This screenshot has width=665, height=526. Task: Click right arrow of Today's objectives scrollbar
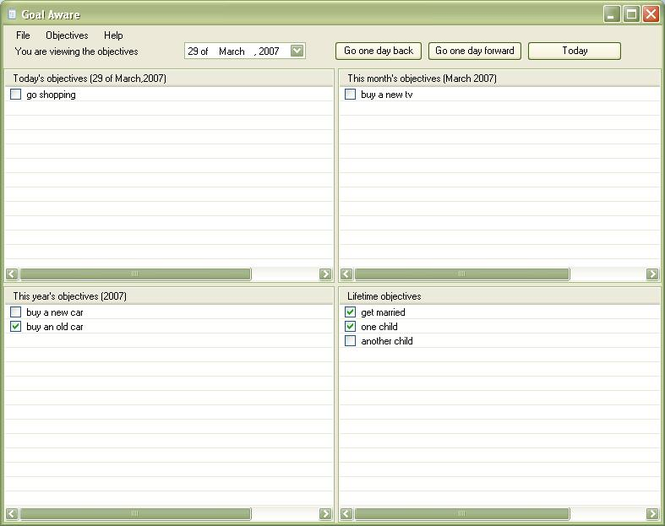tap(325, 274)
